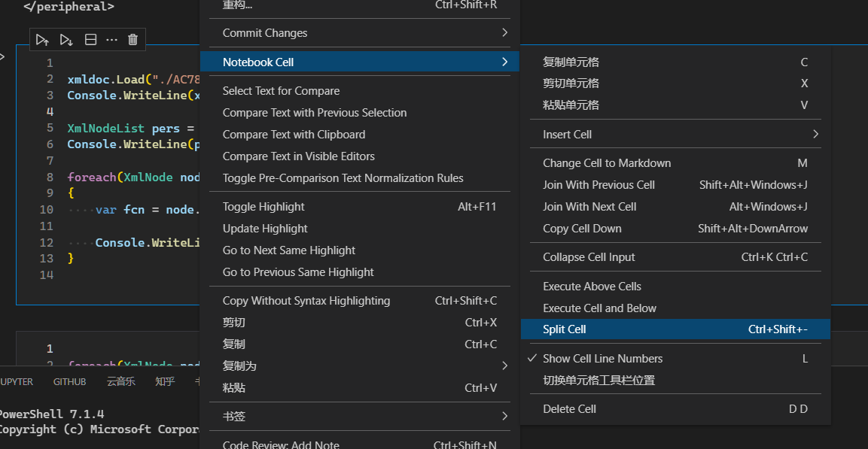Select 粘贴单元格 menu entry
The height and width of the screenshot is (449, 868).
click(675, 105)
